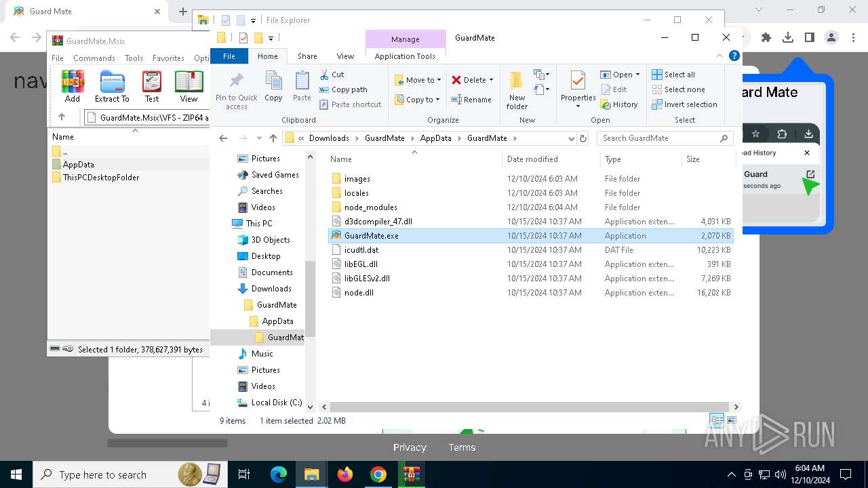Click the Explorer Help question mark icon
Viewport: 868px width, 488px height.
[733, 56]
